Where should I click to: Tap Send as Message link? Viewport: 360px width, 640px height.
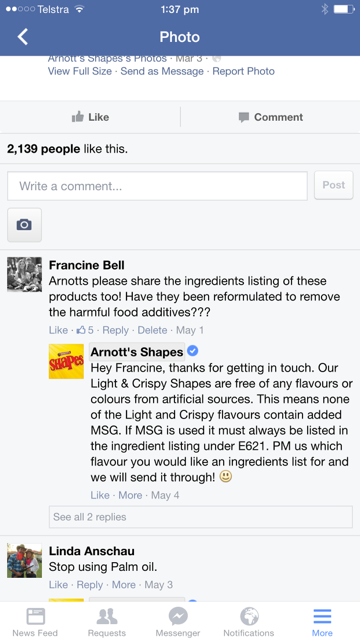pos(162,71)
